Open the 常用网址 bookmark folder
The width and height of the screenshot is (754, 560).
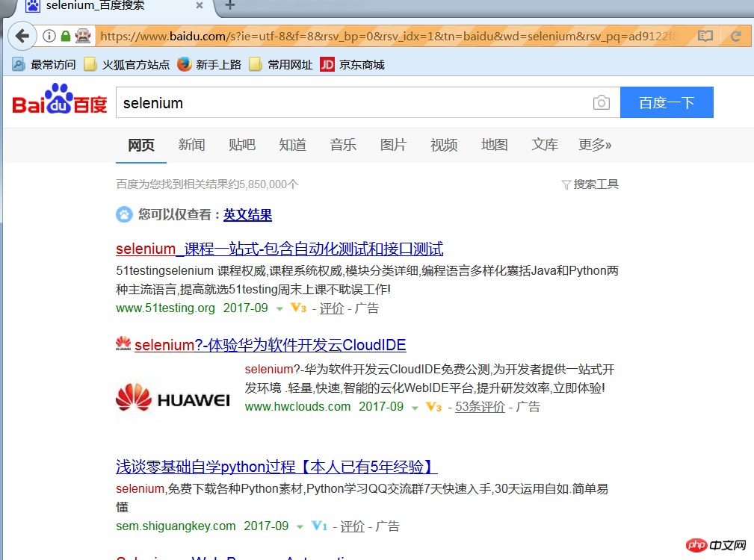click(281, 64)
